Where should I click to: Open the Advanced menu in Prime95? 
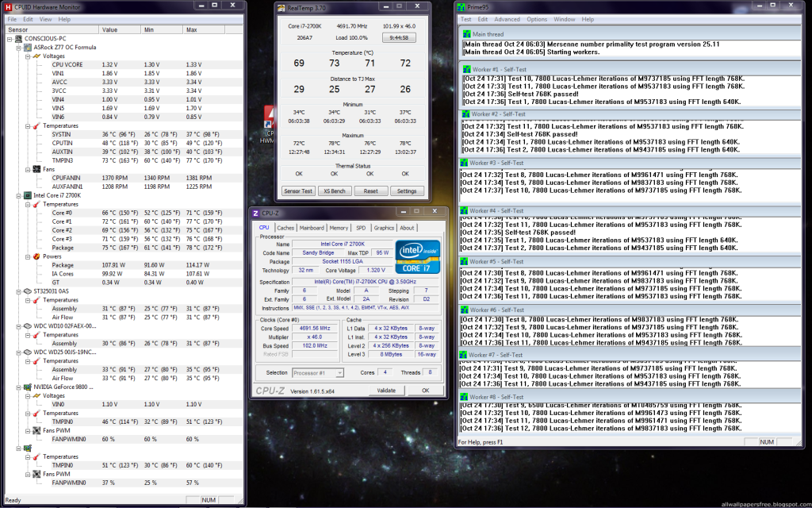tap(507, 19)
